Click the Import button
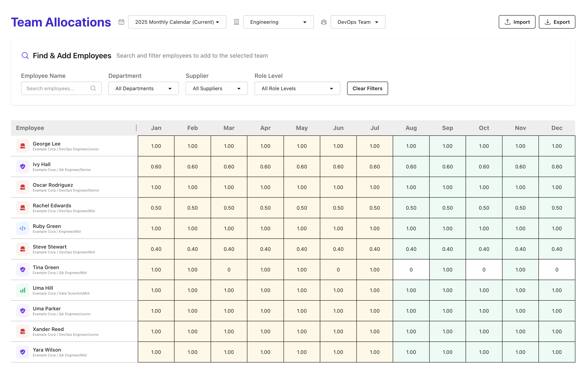The image size is (588, 373). [x=517, y=22]
